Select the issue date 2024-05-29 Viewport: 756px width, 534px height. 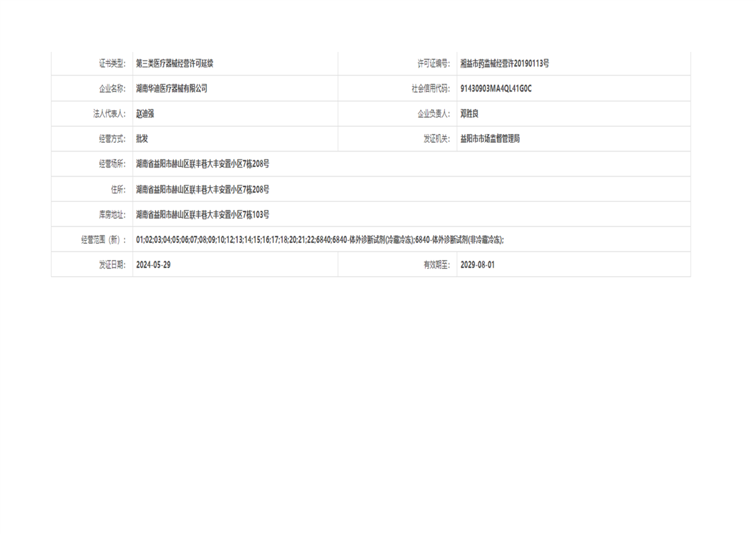[153, 265]
